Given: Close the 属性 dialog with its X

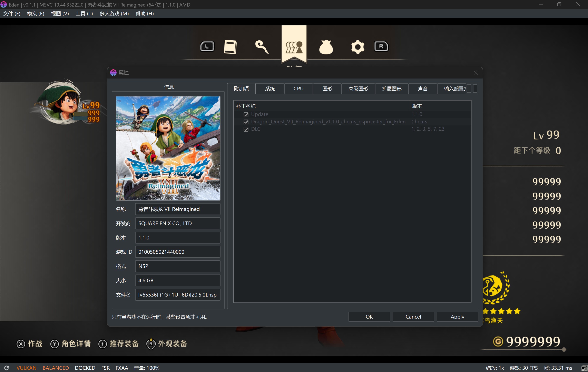Looking at the screenshot, I should [476, 73].
